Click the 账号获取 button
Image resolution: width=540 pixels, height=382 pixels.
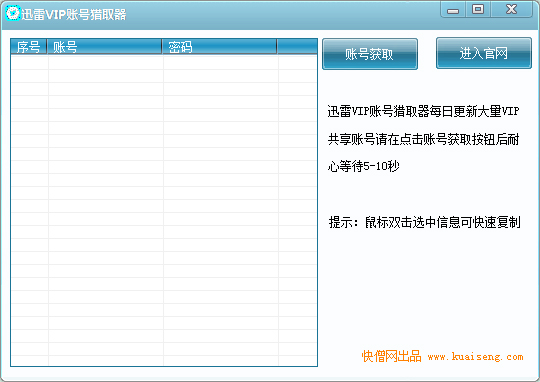pos(370,54)
